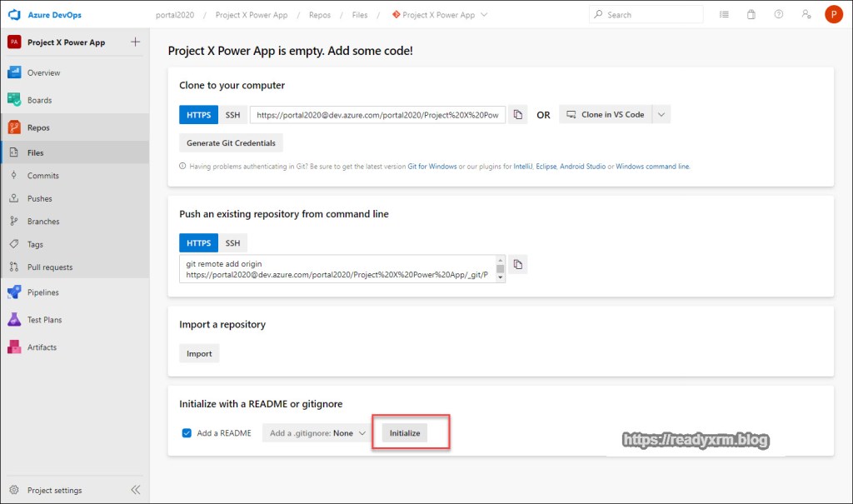Open Pipelines in the sidebar
The width and height of the screenshot is (853, 504).
click(x=43, y=292)
